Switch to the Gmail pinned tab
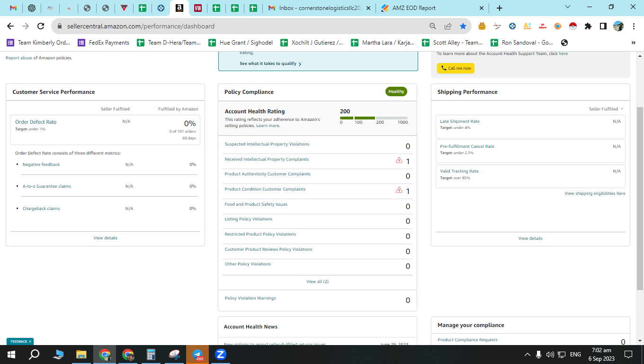The height and width of the screenshot is (364, 644). (x=13, y=8)
